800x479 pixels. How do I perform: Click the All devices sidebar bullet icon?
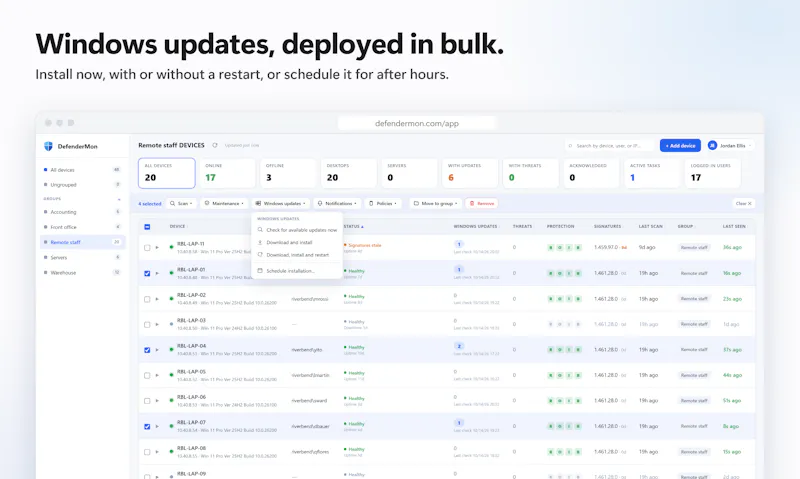click(x=45, y=170)
